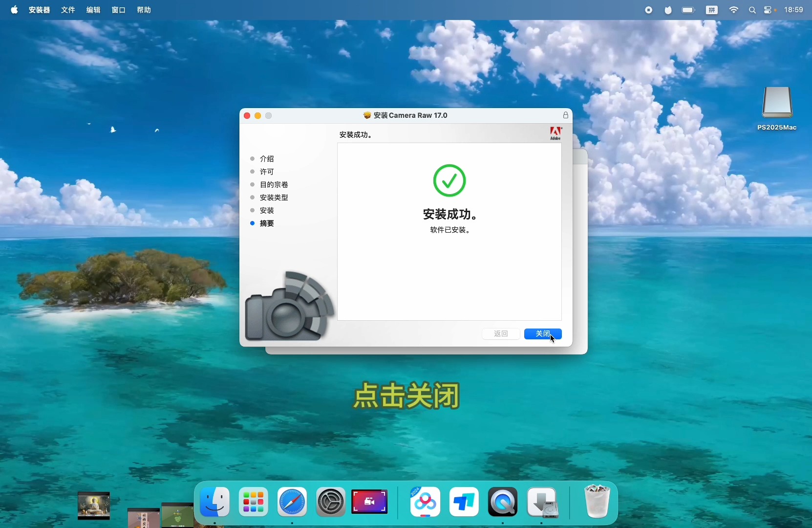Open the 文件 menu

[x=68, y=10]
